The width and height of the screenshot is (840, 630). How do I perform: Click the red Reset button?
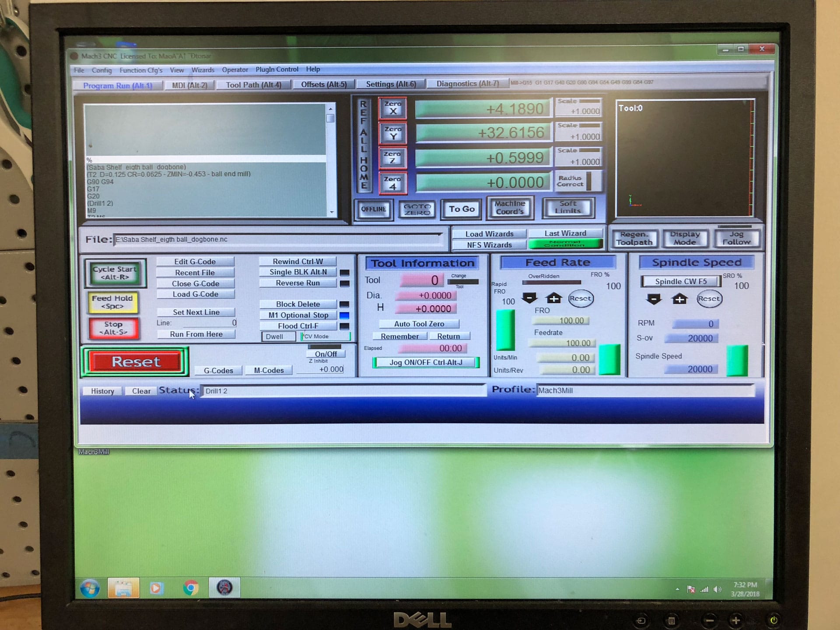coord(136,362)
